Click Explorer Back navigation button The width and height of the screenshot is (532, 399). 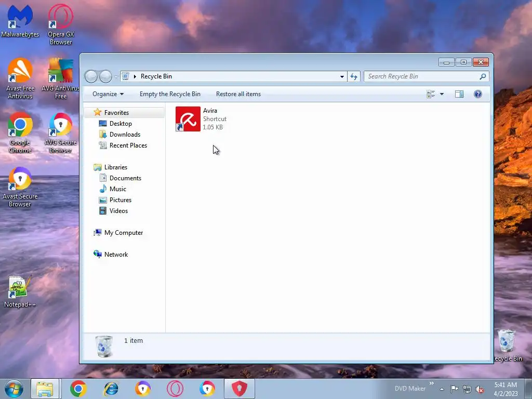(x=91, y=76)
